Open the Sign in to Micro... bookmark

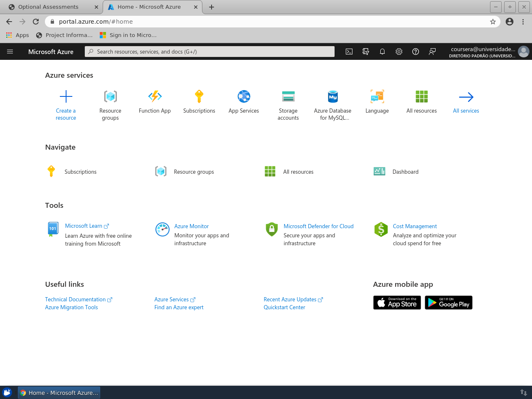128,35
